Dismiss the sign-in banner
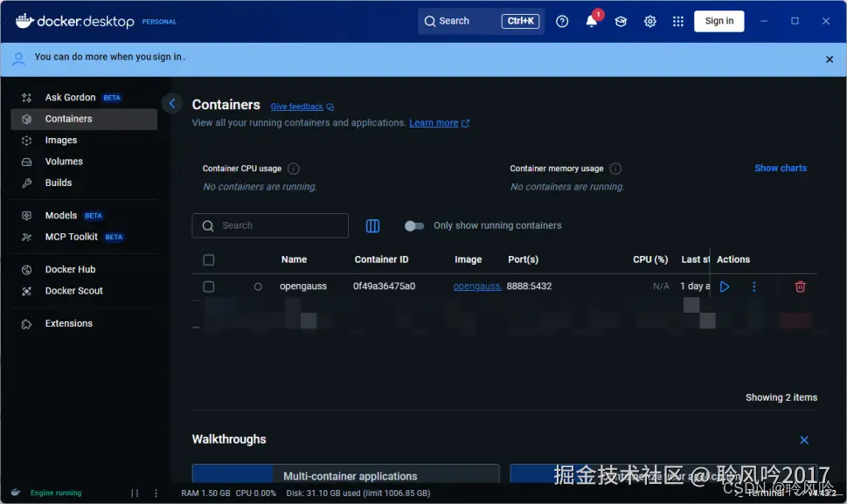847x504 pixels. (x=830, y=59)
